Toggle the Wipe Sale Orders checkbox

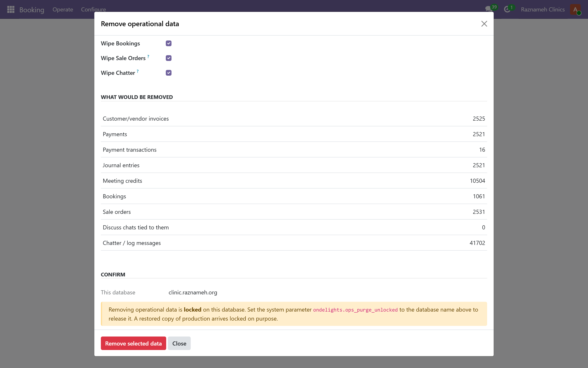pos(169,58)
